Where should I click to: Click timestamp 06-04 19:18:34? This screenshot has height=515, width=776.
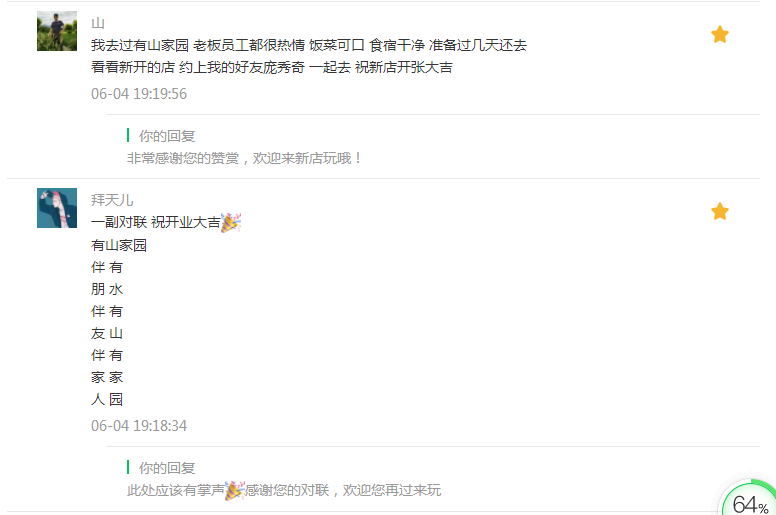point(139,425)
